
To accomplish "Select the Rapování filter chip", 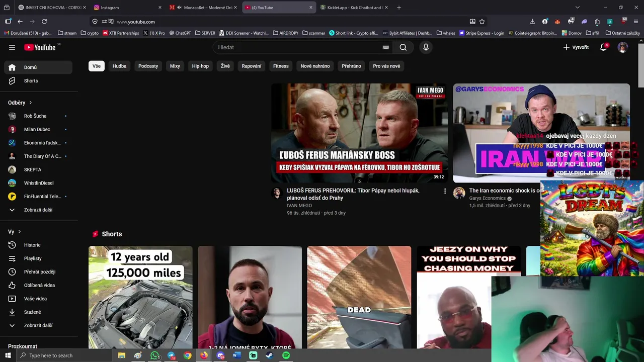I will coord(252,66).
